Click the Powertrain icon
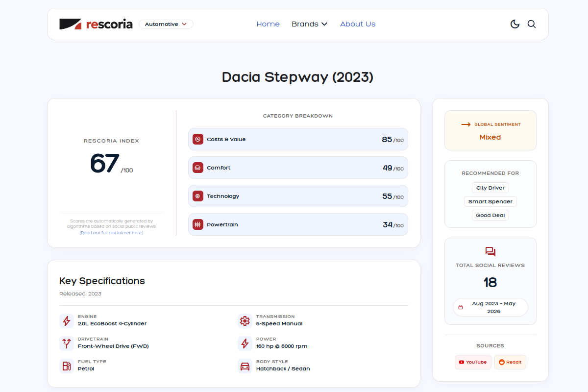 coord(198,224)
